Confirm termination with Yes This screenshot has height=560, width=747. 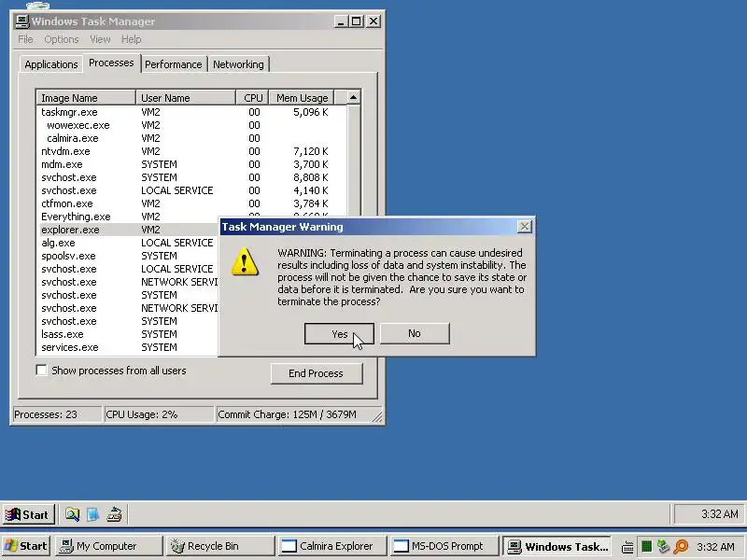pos(339,334)
